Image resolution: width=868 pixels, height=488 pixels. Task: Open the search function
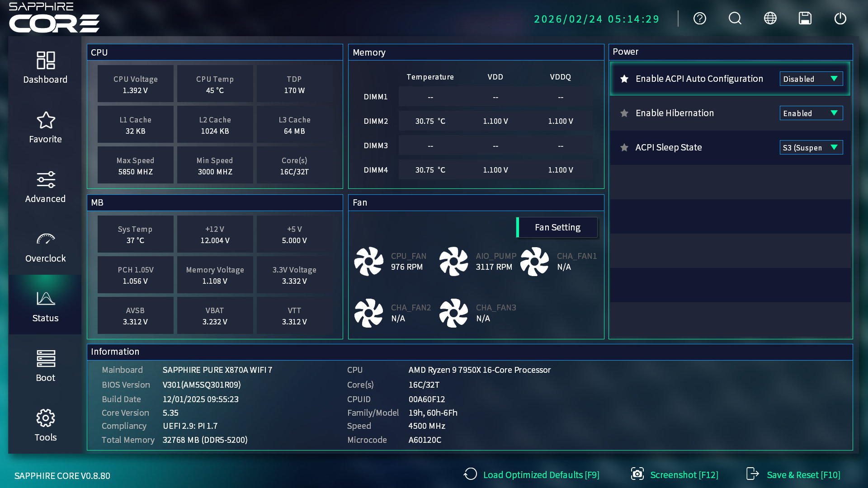(x=734, y=19)
